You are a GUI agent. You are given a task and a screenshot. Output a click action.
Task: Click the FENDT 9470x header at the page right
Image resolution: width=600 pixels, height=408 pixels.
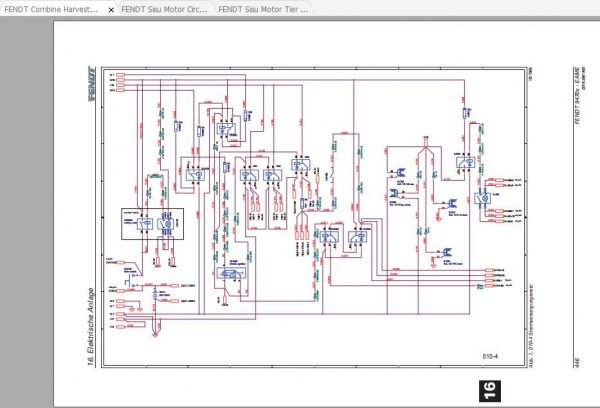tap(577, 95)
